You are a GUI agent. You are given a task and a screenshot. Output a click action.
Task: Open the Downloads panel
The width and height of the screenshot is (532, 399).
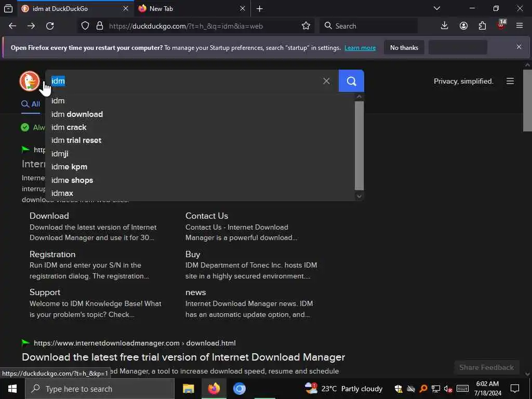(x=445, y=26)
